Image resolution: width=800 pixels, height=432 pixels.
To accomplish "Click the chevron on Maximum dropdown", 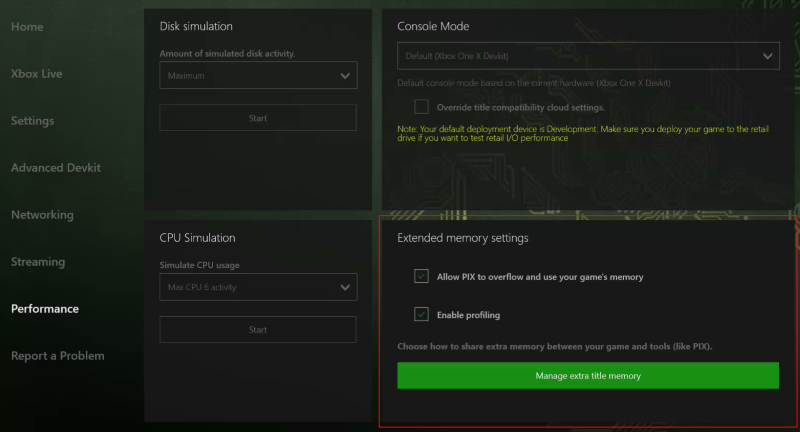I will [x=345, y=76].
